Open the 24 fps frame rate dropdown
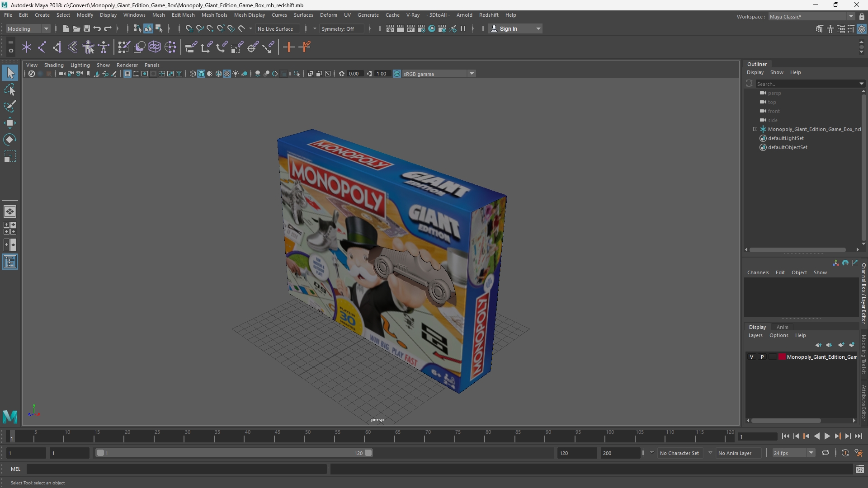The height and width of the screenshot is (488, 868). (793, 453)
